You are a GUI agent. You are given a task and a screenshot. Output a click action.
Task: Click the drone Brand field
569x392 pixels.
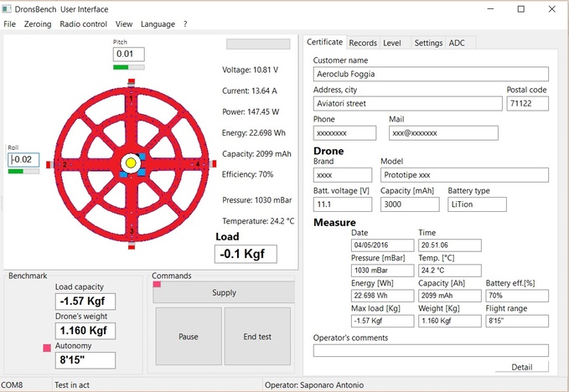click(343, 175)
